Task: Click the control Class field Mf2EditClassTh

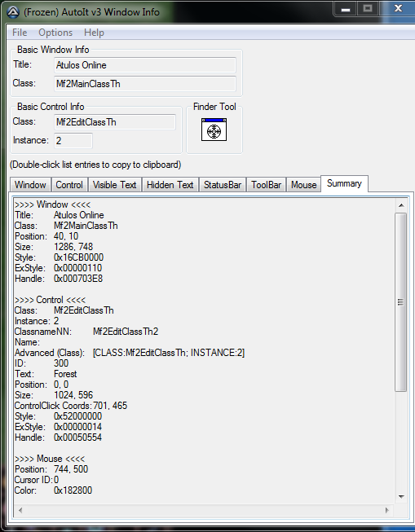Action: [x=115, y=122]
